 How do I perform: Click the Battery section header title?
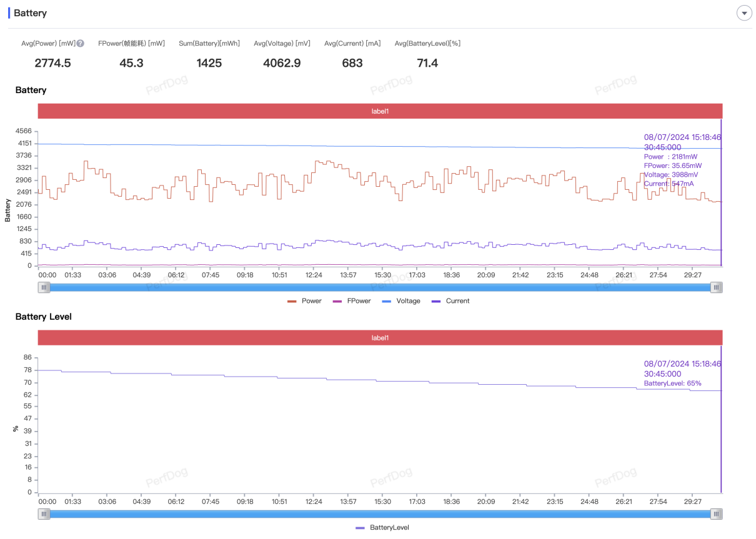[x=30, y=13]
